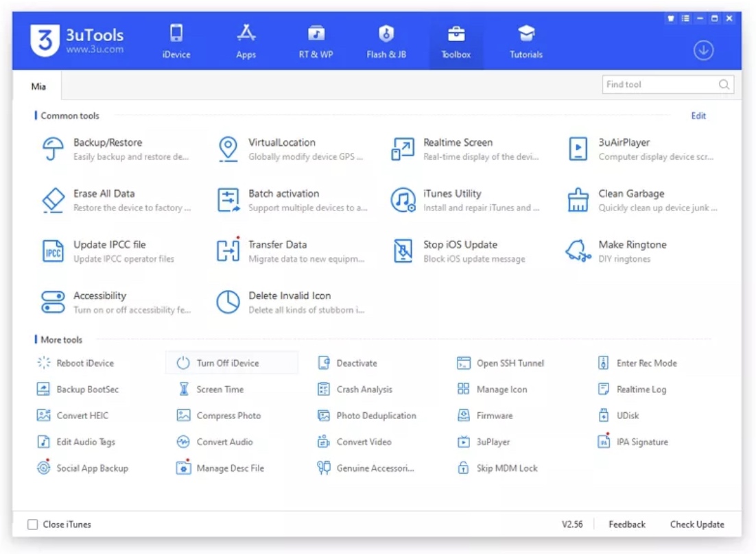Open the Realtime Screen icon

pyautogui.click(x=403, y=149)
